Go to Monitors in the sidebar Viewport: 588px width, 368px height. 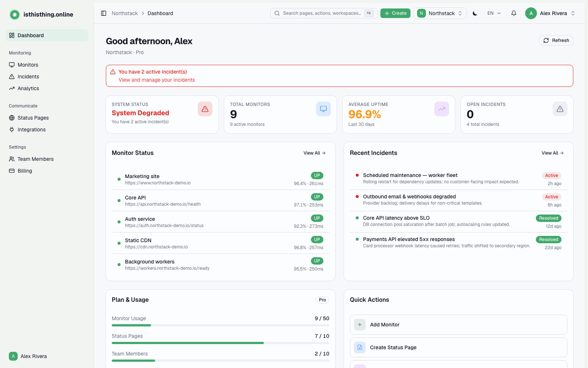[x=47, y=65]
